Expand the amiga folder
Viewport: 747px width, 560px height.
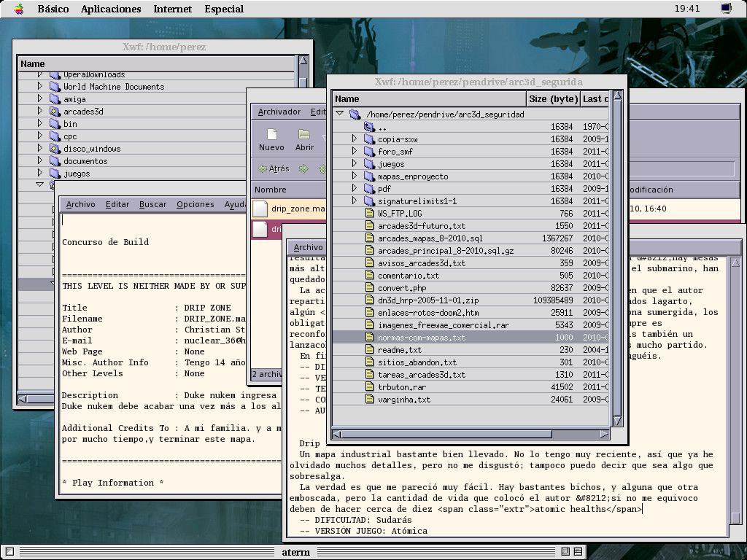40,98
